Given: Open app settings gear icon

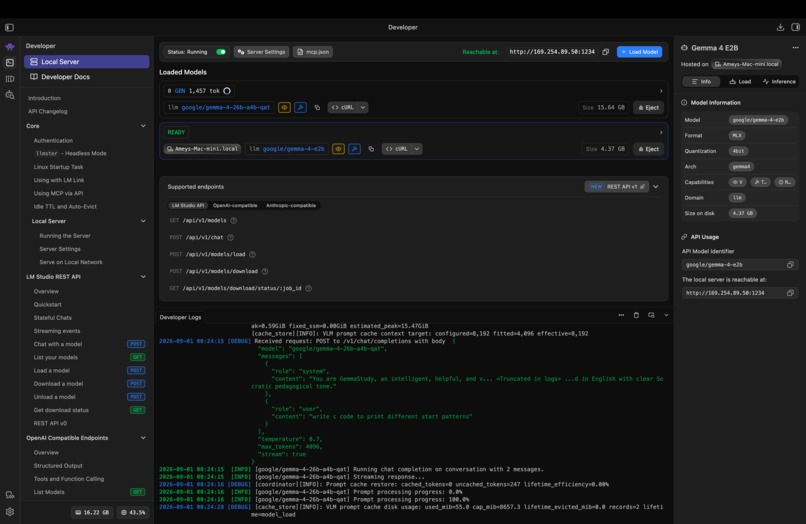Looking at the screenshot, I should point(10,512).
